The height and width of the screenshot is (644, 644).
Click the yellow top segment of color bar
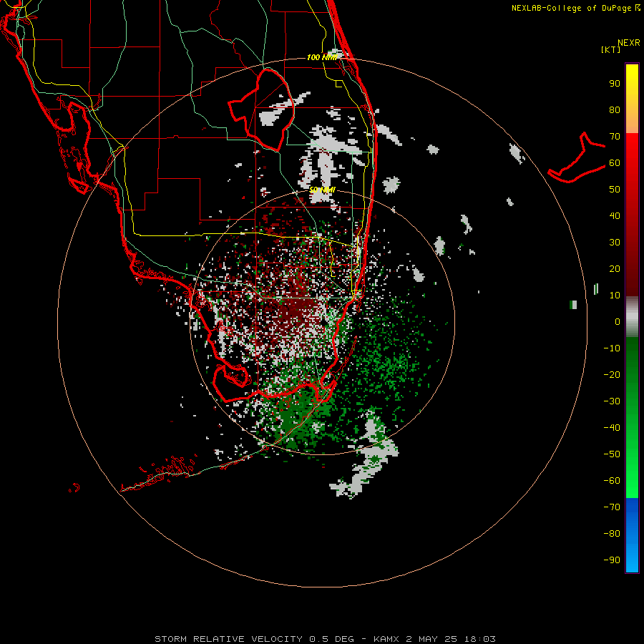(x=632, y=99)
